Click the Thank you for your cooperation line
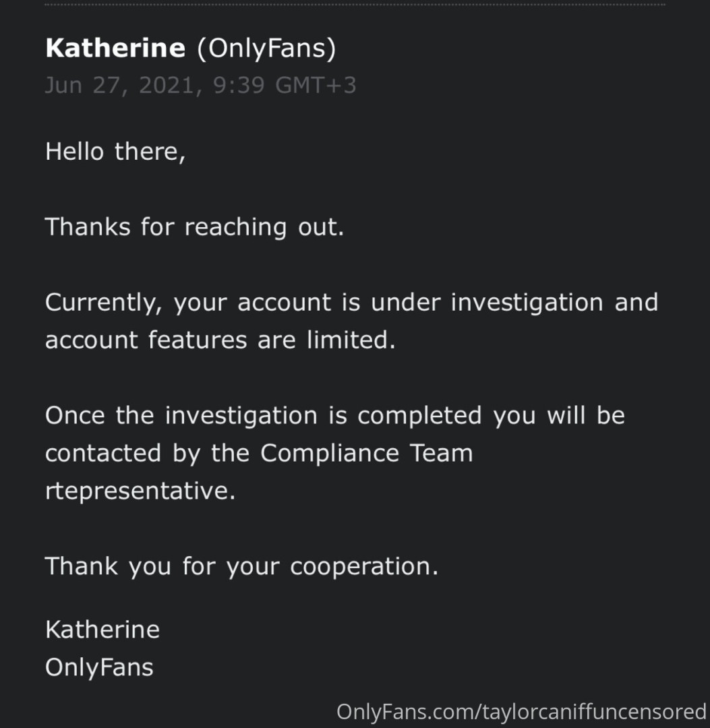Image resolution: width=710 pixels, height=728 pixels. (x=241, y=566)
